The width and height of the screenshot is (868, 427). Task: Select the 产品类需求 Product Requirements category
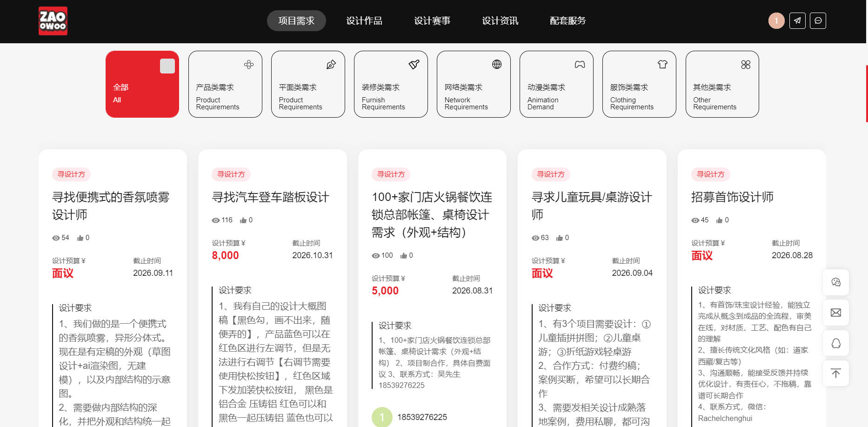click(x=225, y=84)
